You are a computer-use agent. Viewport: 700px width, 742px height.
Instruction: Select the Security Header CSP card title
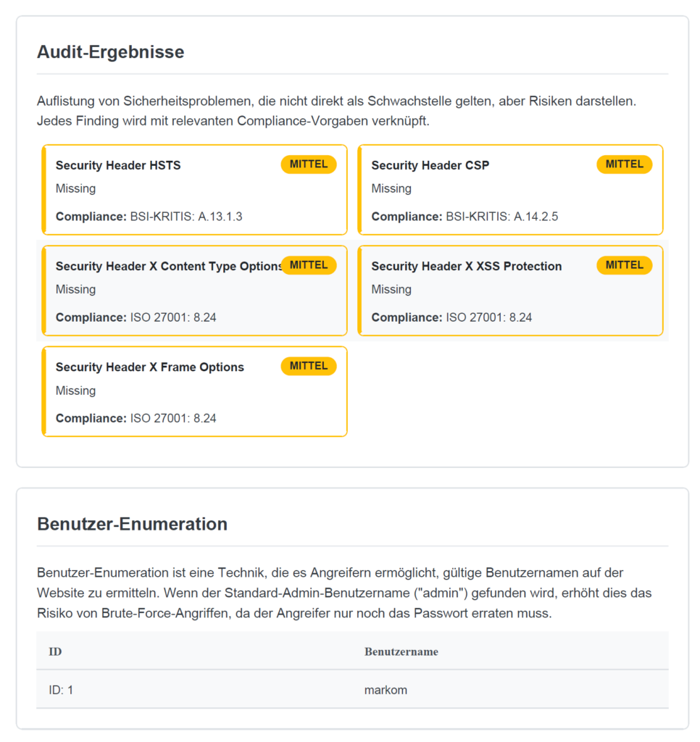point(430,165)
